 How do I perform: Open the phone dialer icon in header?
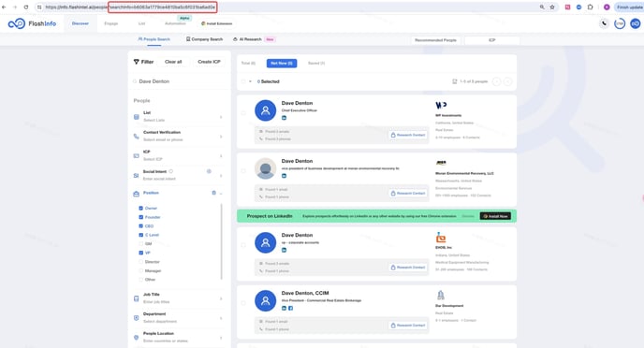coord(604,23)
